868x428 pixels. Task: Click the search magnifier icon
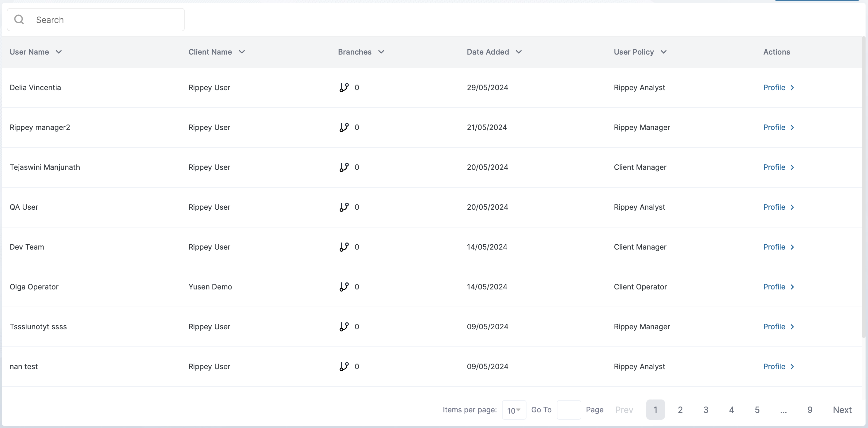(x=19, y=20)
